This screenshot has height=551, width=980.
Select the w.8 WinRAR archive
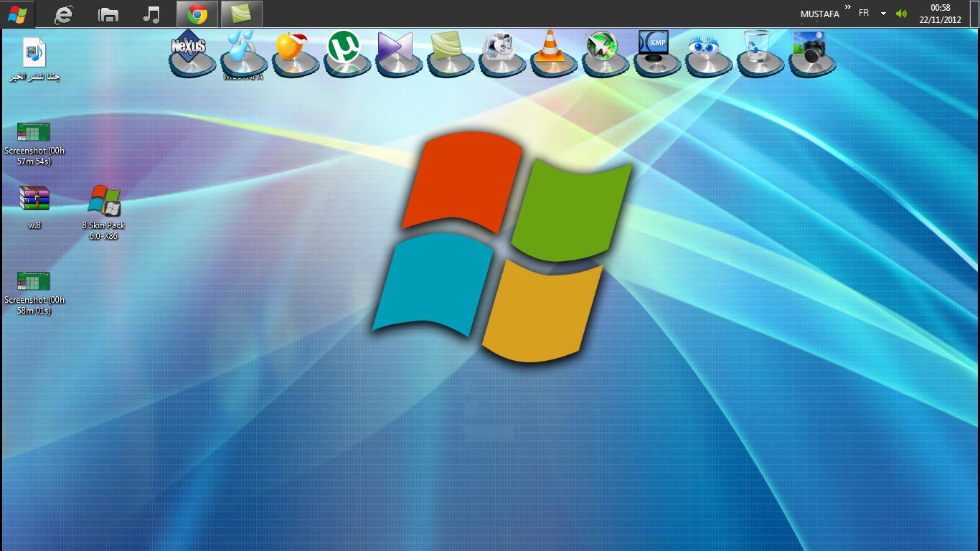[34, 207]
